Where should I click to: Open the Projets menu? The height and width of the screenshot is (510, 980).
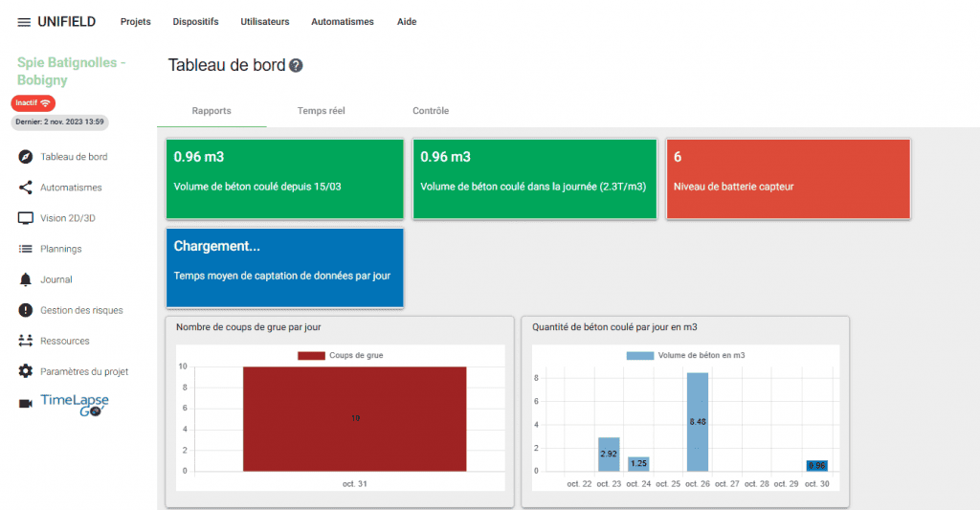point(135,22)
